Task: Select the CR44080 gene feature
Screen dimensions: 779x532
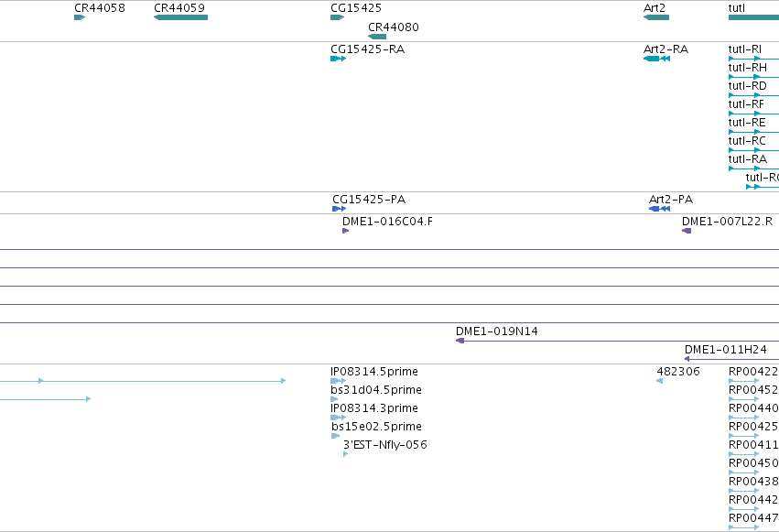Action: click(x=377, y=37)
